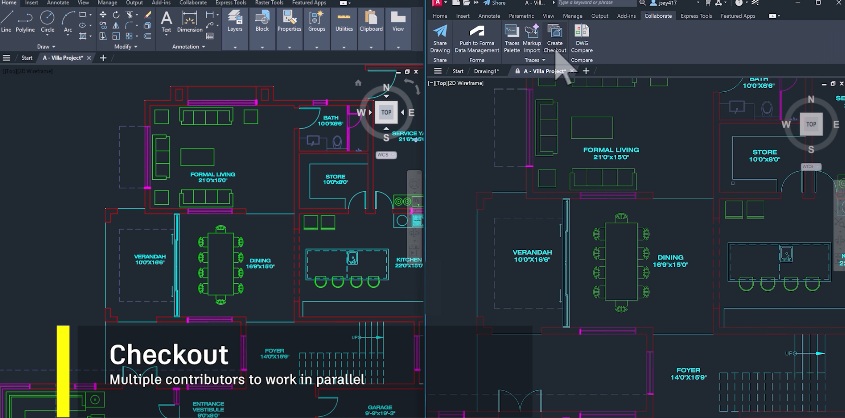Switch to Drawing1* file tab in right window

tap(486, 71)
